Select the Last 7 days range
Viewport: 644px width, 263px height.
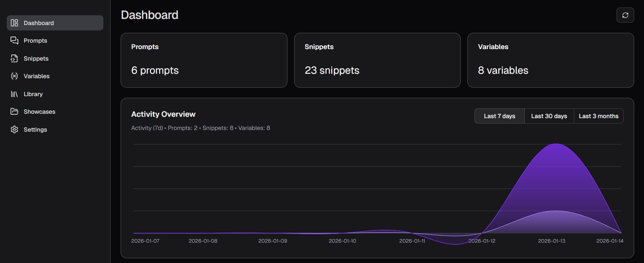[x=499, y=116]
